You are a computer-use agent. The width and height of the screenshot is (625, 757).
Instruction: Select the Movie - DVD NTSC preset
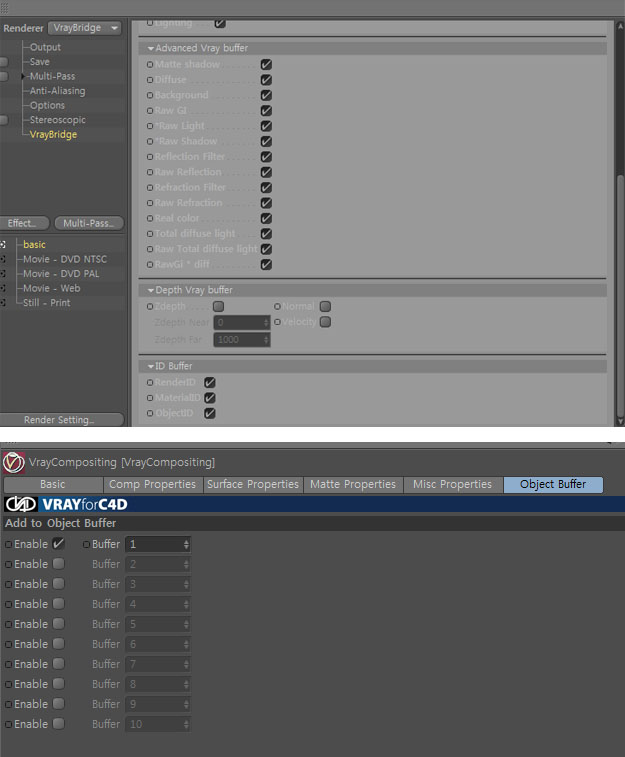point(65,259)
